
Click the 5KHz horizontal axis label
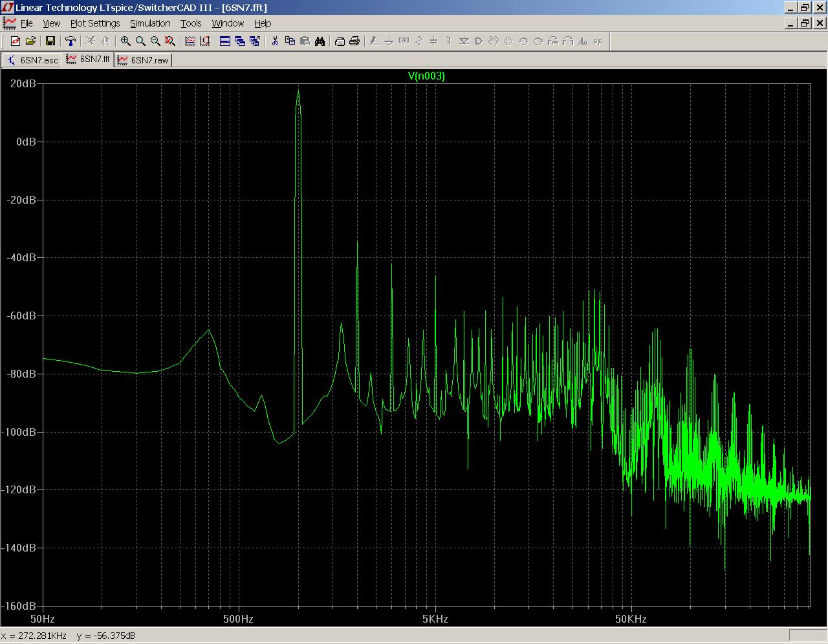(435, 619)
